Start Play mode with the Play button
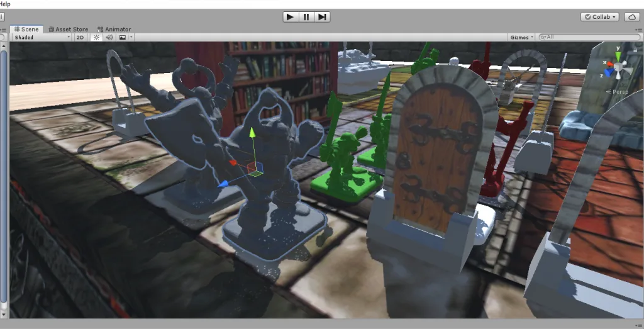Screen dimensions: 644x329 click(x=291, y=17)
